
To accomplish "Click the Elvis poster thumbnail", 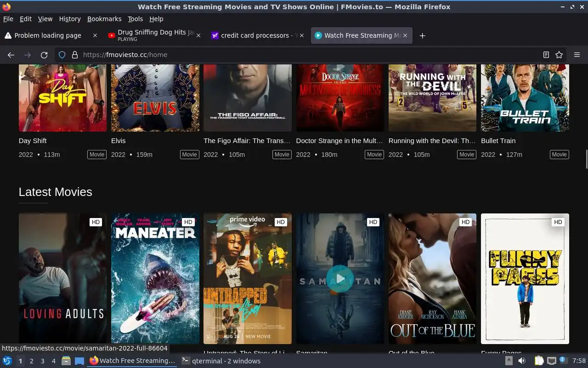I will 155,98.
